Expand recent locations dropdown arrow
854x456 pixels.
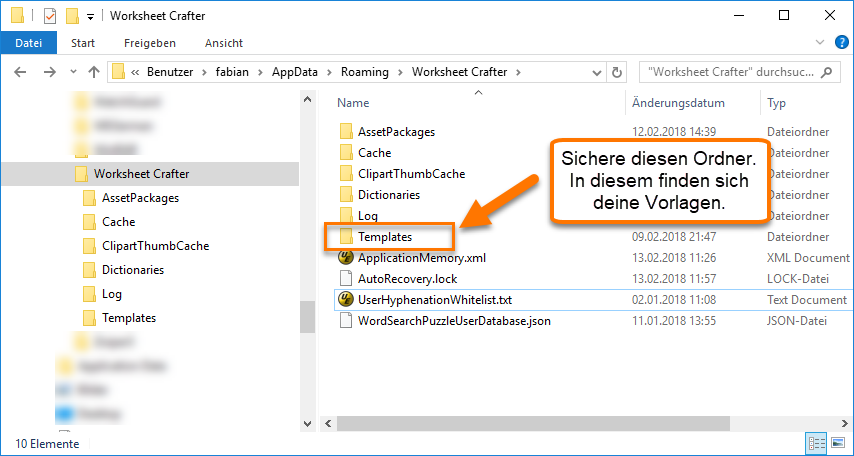coord(71,72)
